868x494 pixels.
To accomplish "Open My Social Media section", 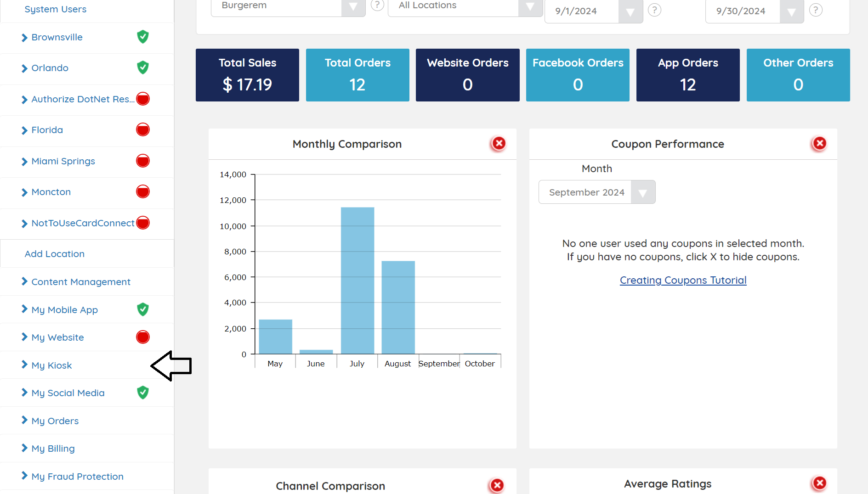I will [x=68, y=393].
